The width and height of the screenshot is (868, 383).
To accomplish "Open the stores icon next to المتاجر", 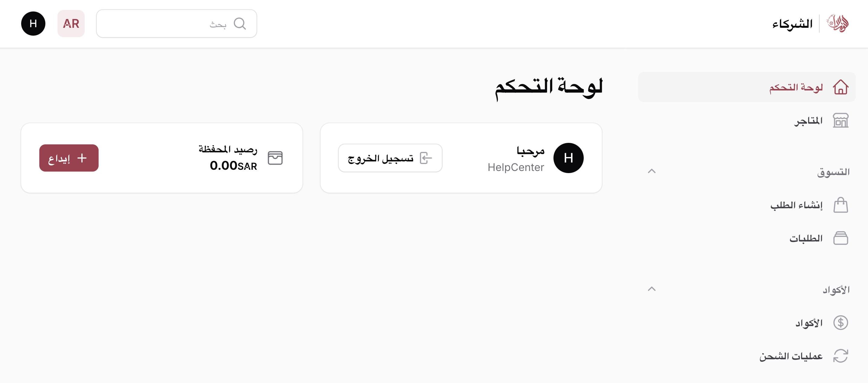I will [840, 121].
